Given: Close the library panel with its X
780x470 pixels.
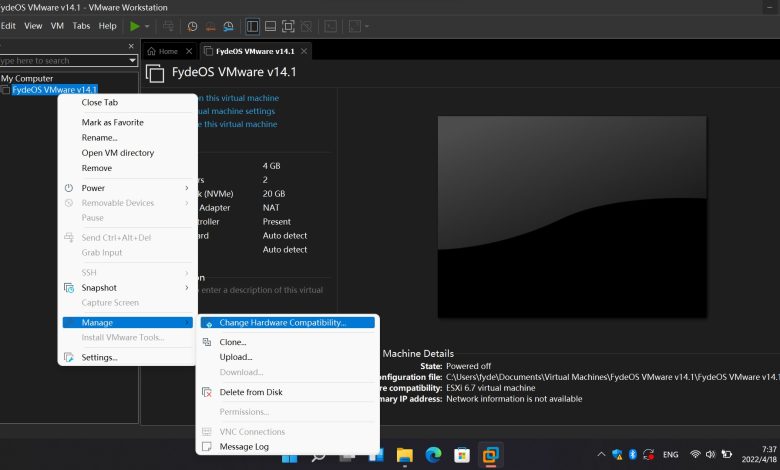Looking at the screenshot, I should pos(131,46).
